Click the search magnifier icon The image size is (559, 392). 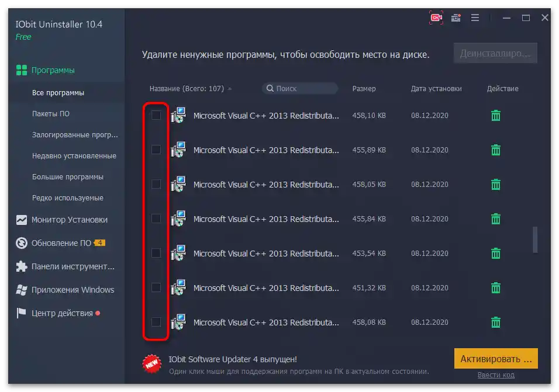pos(270,88)
